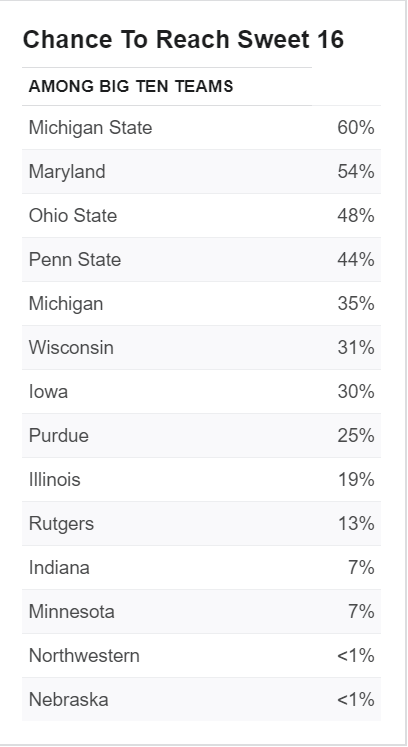Click the Michigan State team name
408x747 pixels.
91,128
